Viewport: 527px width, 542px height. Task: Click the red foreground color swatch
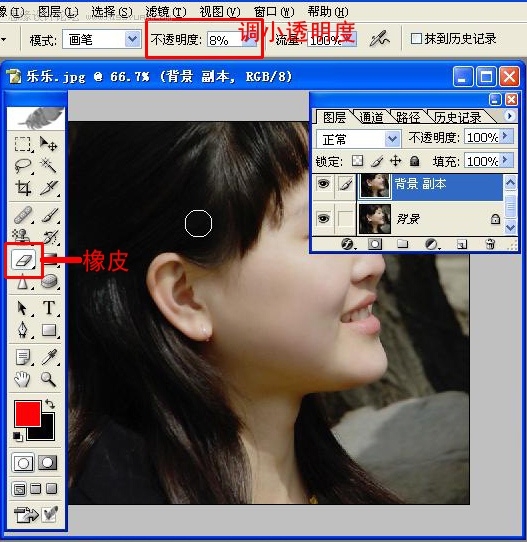click(x=28, y=413)
